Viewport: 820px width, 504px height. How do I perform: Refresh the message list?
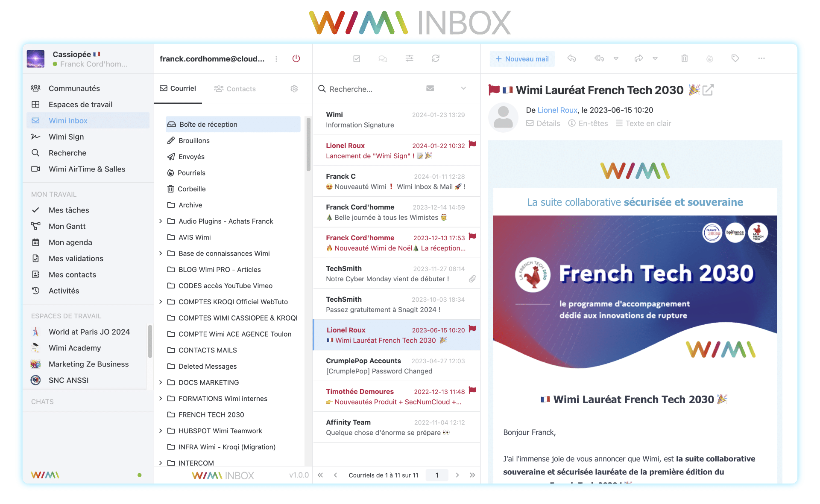(x=435, y=58)
